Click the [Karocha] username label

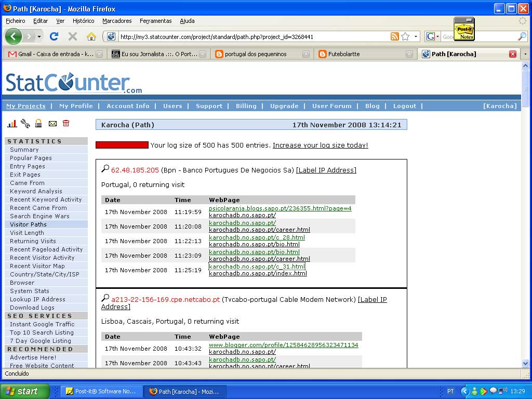point(500,106)
